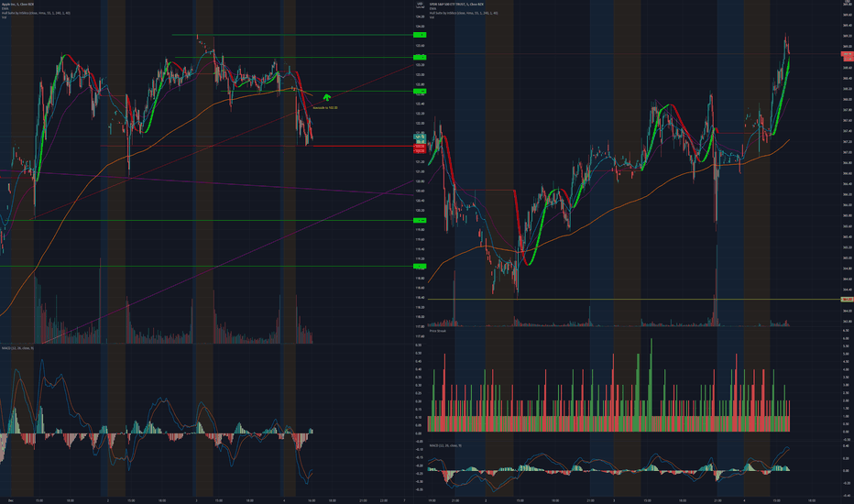Select the yellow horizontal line on the SPDR chart
The width and height of the screenshot is (854, 504).
point(634,299)
